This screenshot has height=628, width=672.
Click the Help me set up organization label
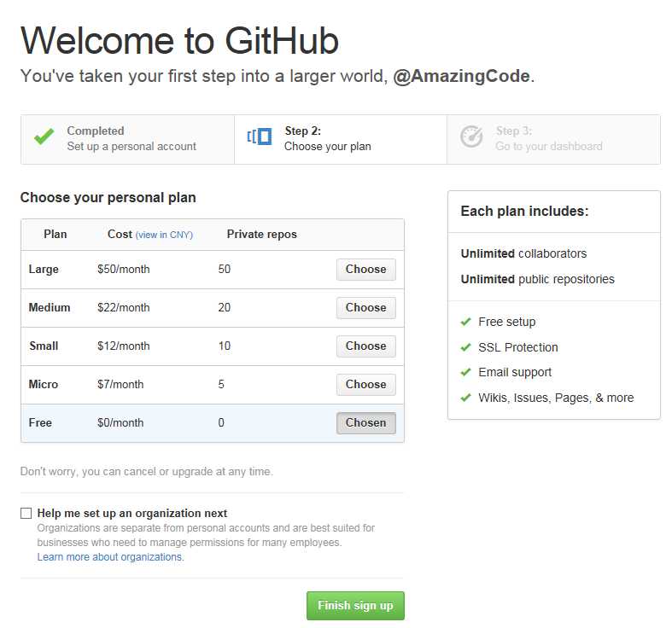pos(132,513)
